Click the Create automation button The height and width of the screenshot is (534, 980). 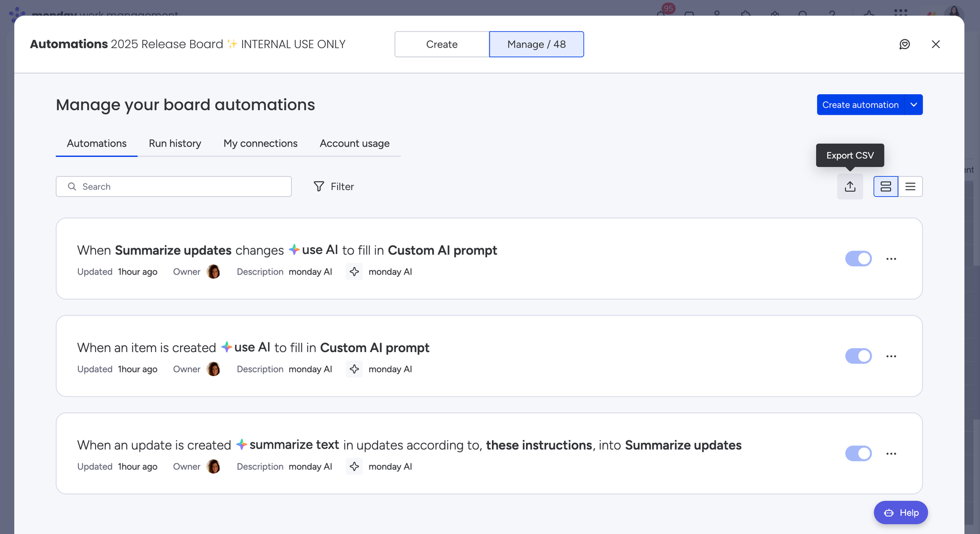pyautogui.click(x=860, y=104)
